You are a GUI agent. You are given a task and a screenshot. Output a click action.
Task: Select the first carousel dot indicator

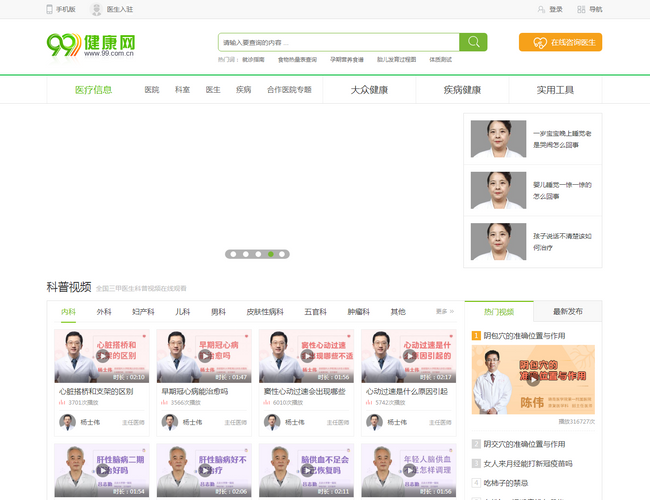pos(233,254)
